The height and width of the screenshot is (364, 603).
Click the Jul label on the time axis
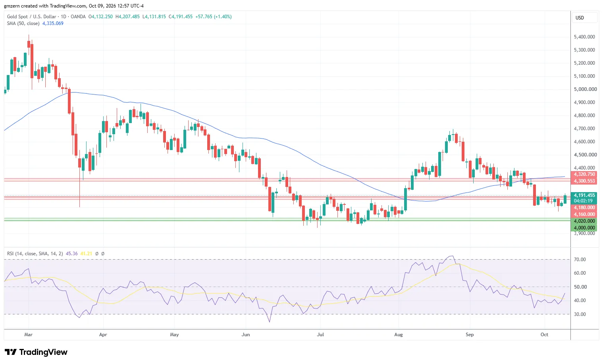tap(320, 335)
